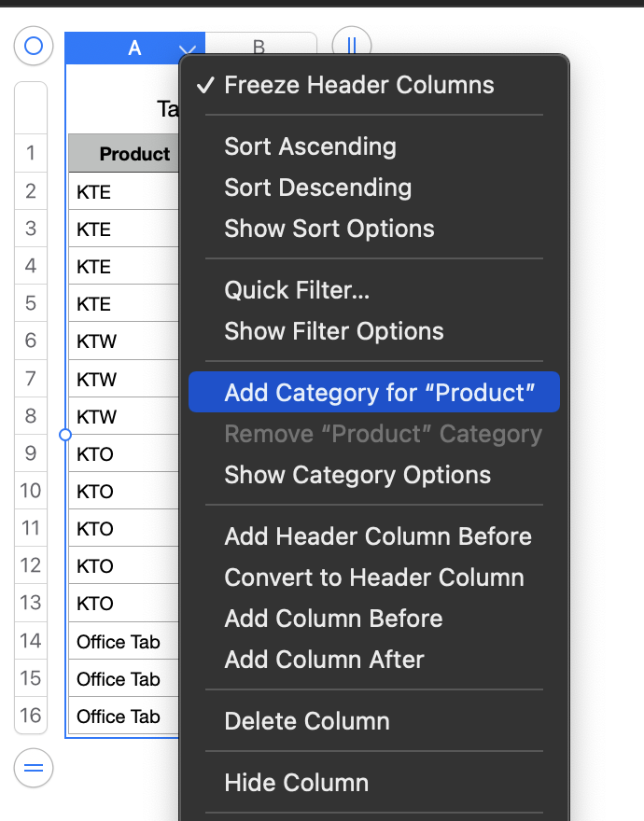Open Quick Filter menu entry
The height and width of the screenshot is (821, 644).
297,290
